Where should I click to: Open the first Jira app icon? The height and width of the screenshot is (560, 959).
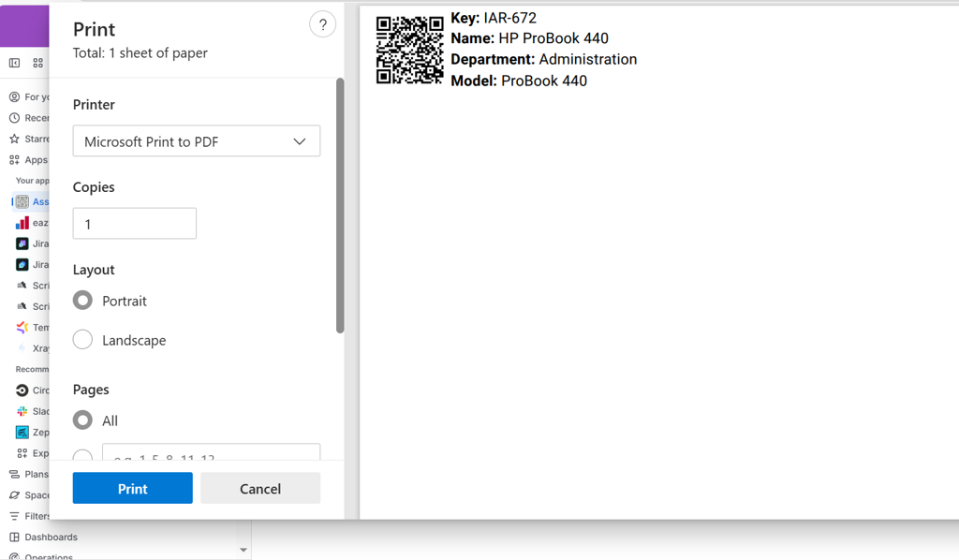pyautogui.click(x=22, y=243)
